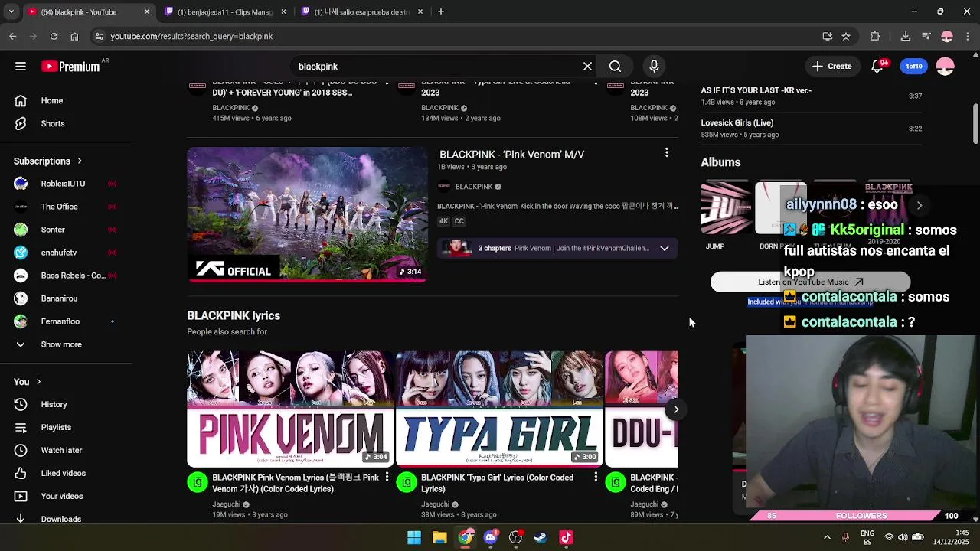This screenshot has height=551, width=980.
Task: Open more options for Pink Venom M/V
Action: click(667, 153)
